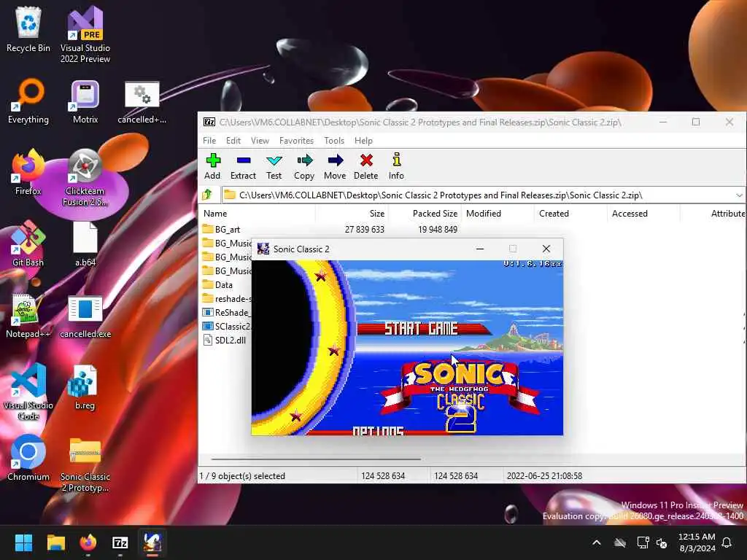Click BG_art size value 27 839 633
This screenshot has height=560, width=747.
364,230
